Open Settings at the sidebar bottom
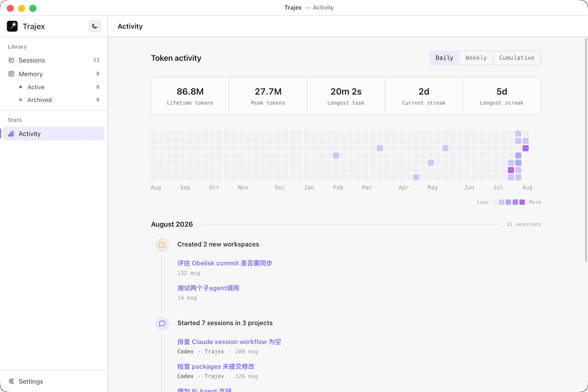Viewport: 588px width, 392px height. (x=53, y=381)
